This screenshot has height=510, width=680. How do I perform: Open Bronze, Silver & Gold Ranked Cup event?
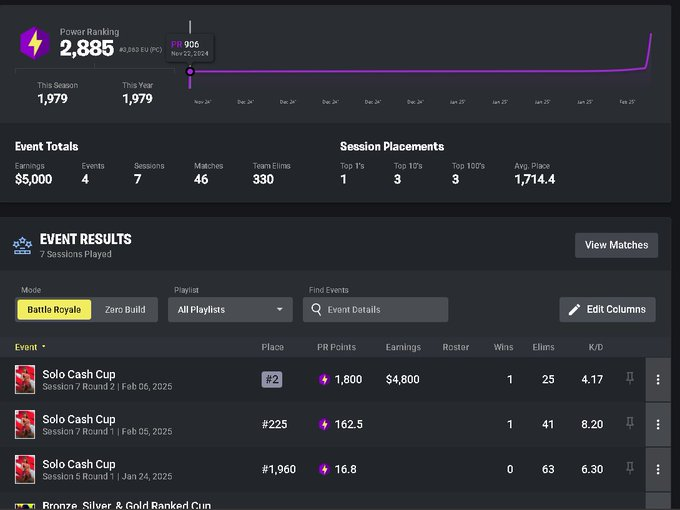[127, 505]
